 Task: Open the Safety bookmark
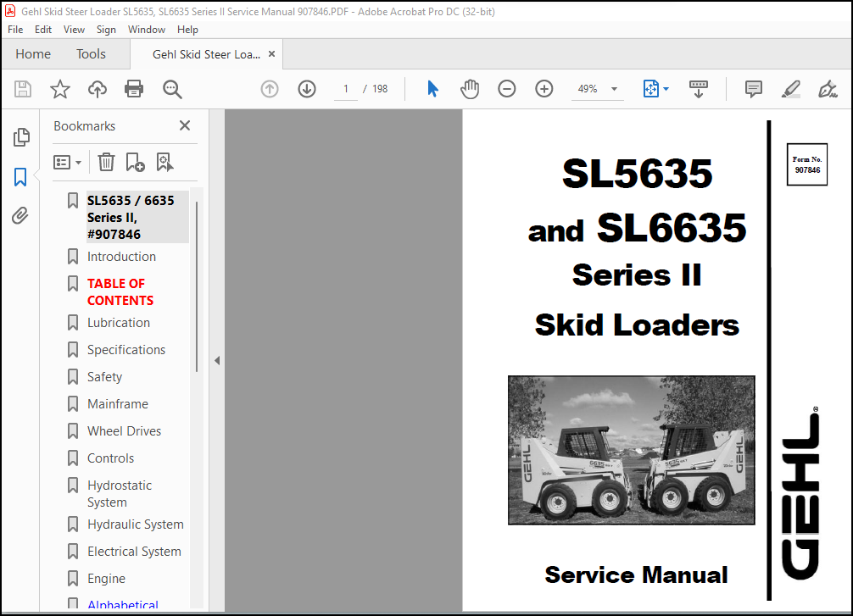104,377
